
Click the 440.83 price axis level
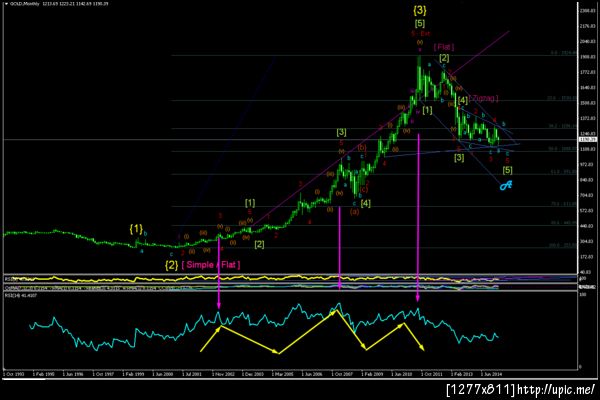pyautogui.click(x=589, y=226)
